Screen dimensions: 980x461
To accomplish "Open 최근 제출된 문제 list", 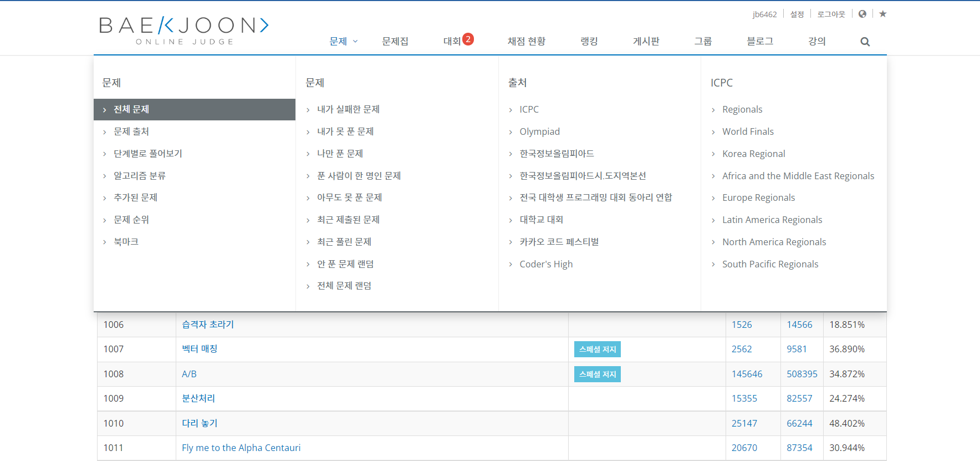I will click(x=348, y=220).
